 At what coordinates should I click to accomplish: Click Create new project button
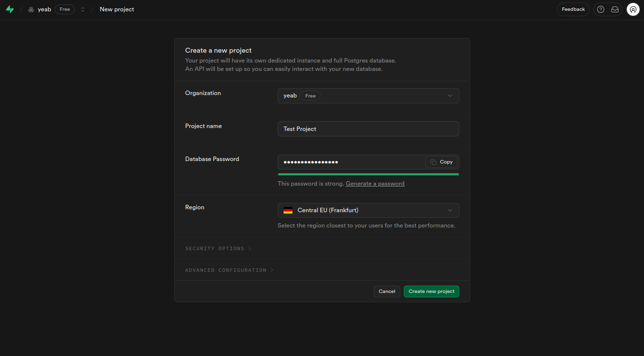click(431, 291)
